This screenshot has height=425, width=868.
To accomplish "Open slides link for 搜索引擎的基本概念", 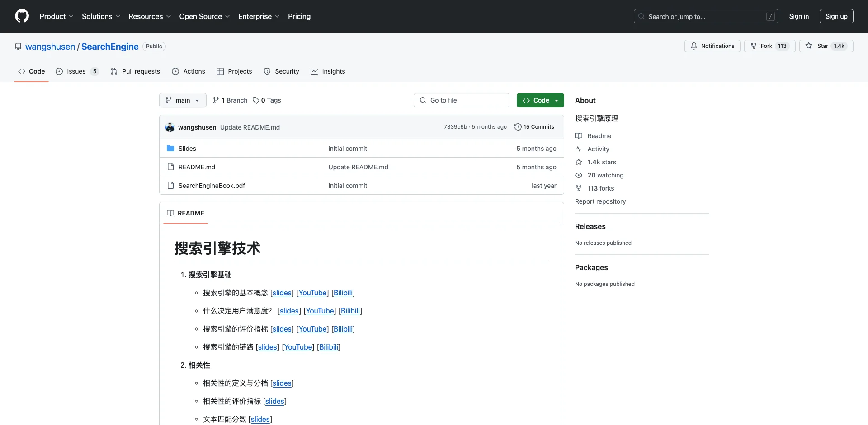I will (x=282, y=293).
